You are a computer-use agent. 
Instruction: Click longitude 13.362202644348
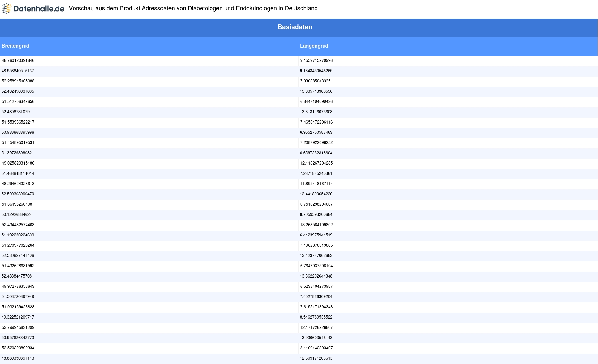tap(316, 276)
